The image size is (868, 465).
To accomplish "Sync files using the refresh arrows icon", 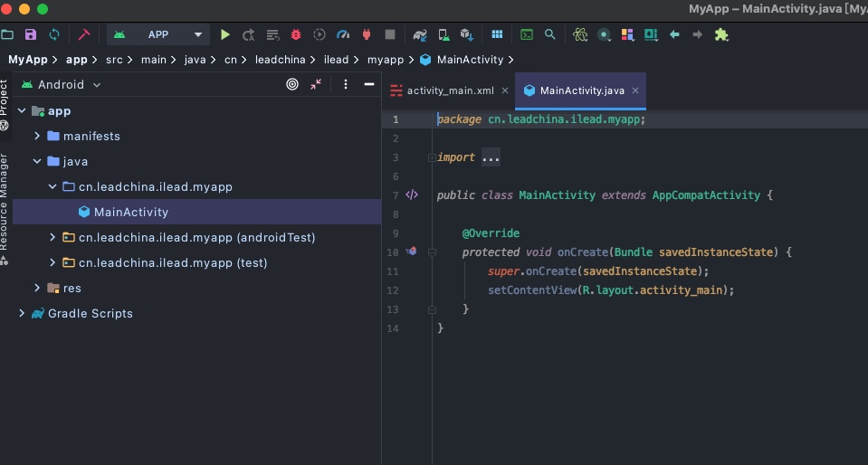I will coord(54,35).
